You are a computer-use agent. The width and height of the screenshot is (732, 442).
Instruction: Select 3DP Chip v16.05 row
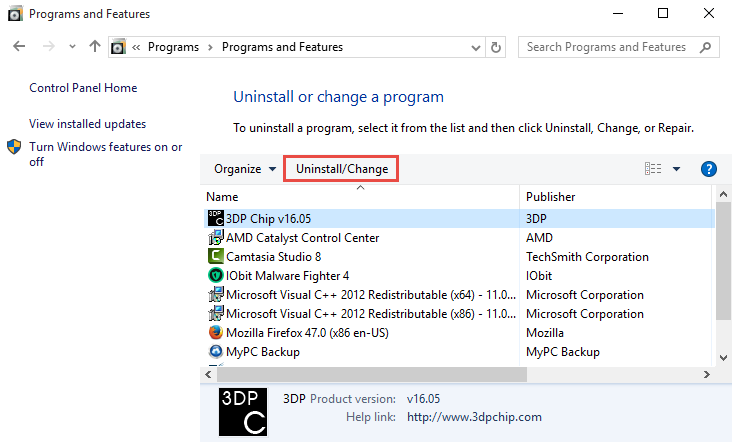click(460, 218)
